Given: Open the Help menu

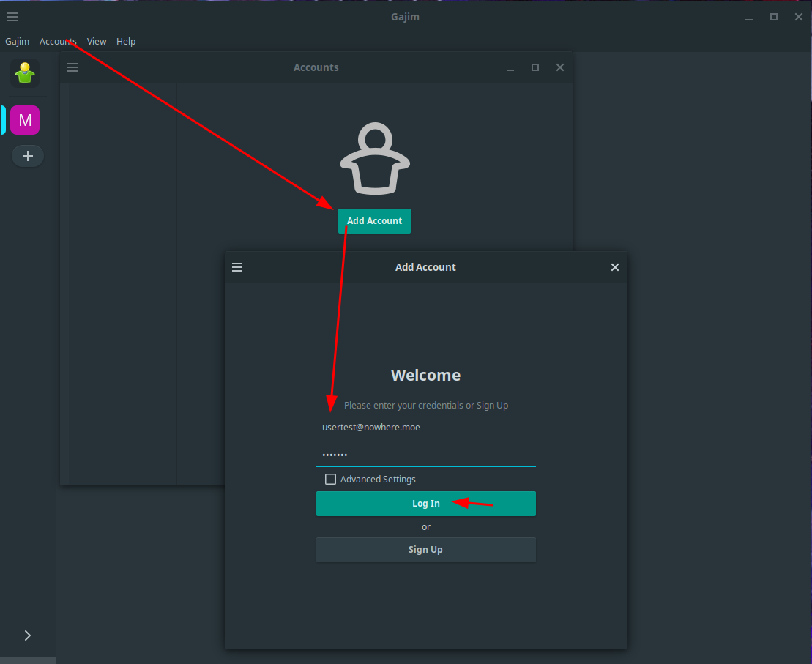Looking at the screenshot, I should coord(126,42).
